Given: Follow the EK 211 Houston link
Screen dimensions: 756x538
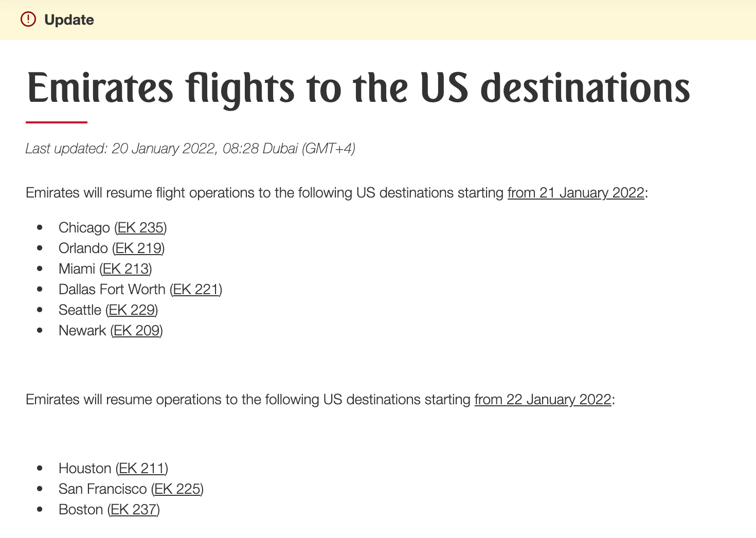Looking at the screenshot, I should pos(142,469).
